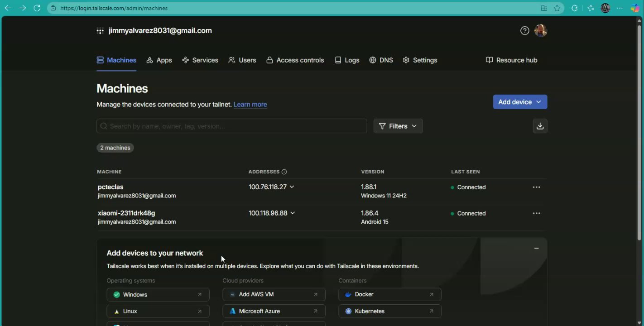Open the Settings tab
This screenshot has width=644, height=326.
click(420, 60)
